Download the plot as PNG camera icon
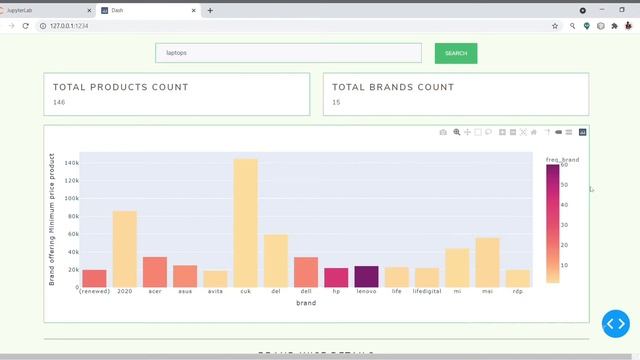The height and width of the screenshot is (360, 640). coord(443,132)
